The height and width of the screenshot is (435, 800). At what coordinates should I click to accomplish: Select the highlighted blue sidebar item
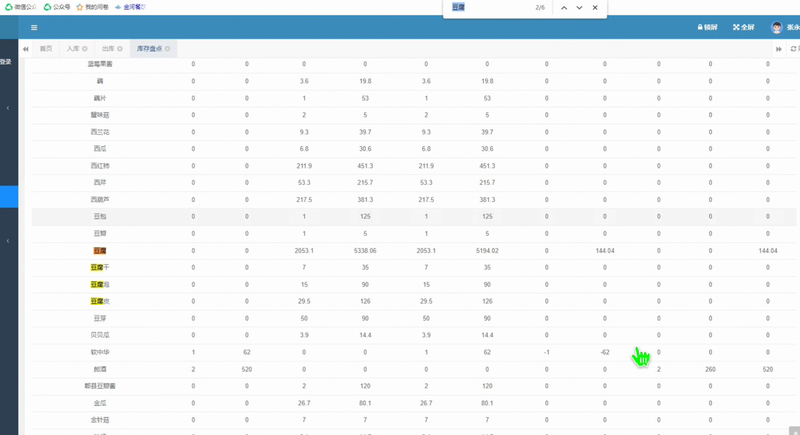[9, 197]
